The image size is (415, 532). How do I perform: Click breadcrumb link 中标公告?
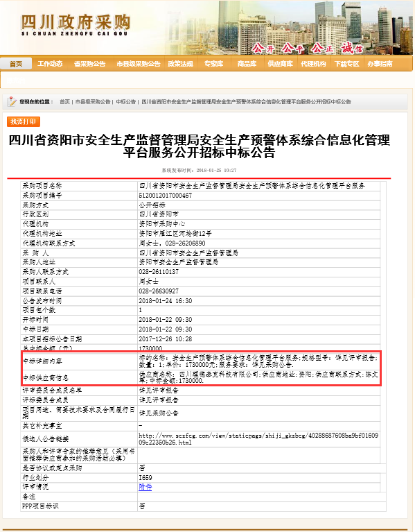(125, 101)
